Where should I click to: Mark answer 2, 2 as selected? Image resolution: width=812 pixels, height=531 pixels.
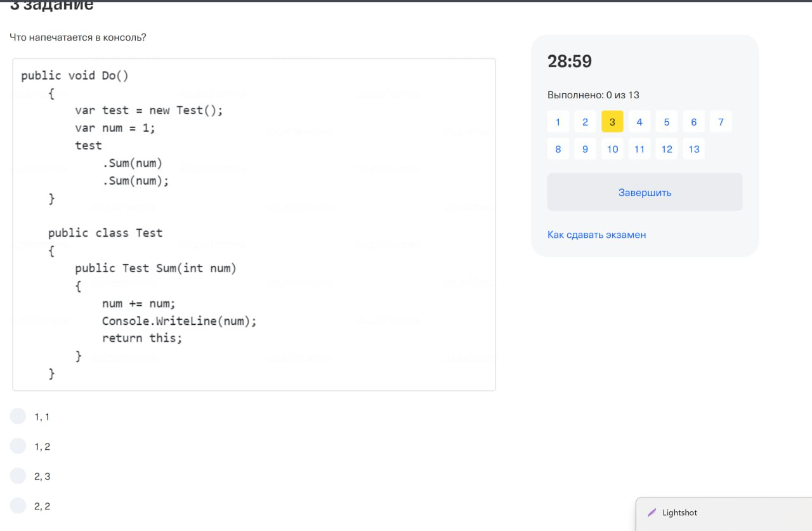(18, 506)
